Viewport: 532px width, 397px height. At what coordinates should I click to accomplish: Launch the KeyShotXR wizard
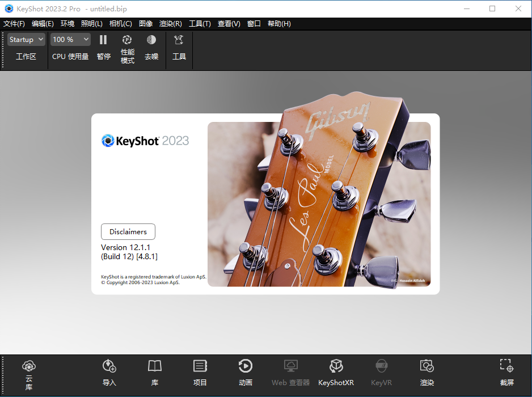pyautogui.click(x=336, y=372)
